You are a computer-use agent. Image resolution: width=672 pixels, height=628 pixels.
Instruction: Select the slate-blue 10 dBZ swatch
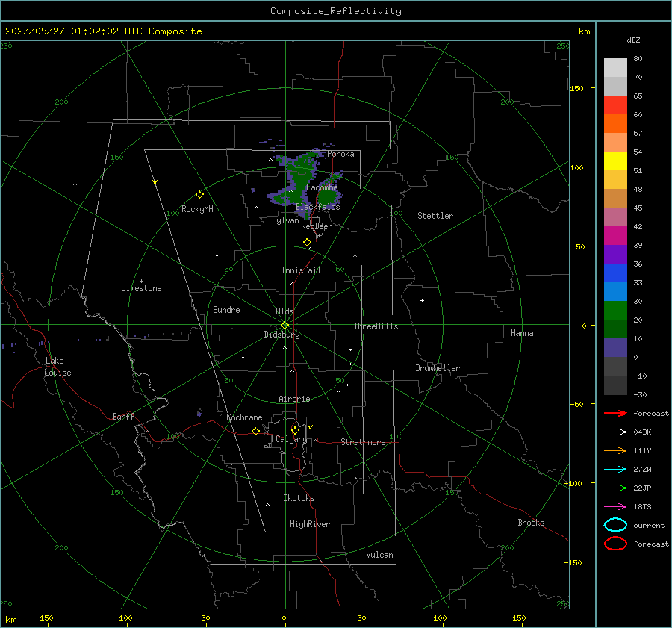coord(615,348)
